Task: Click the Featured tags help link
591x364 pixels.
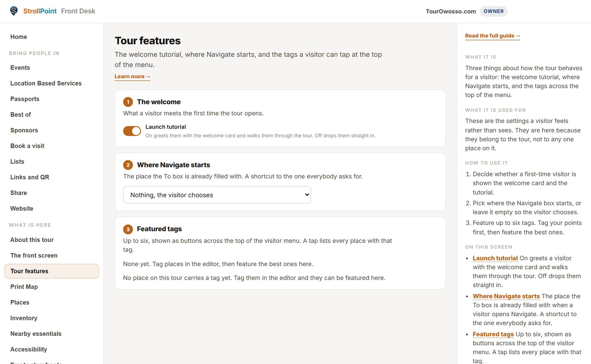Action: (493, 334)
